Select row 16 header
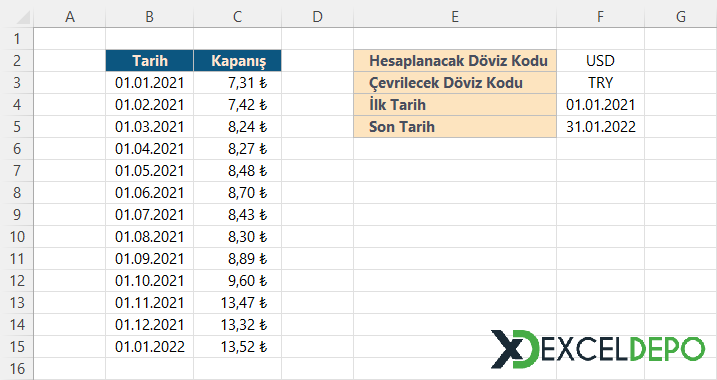This screenshot has height=380, width=717. pos(17,368)
